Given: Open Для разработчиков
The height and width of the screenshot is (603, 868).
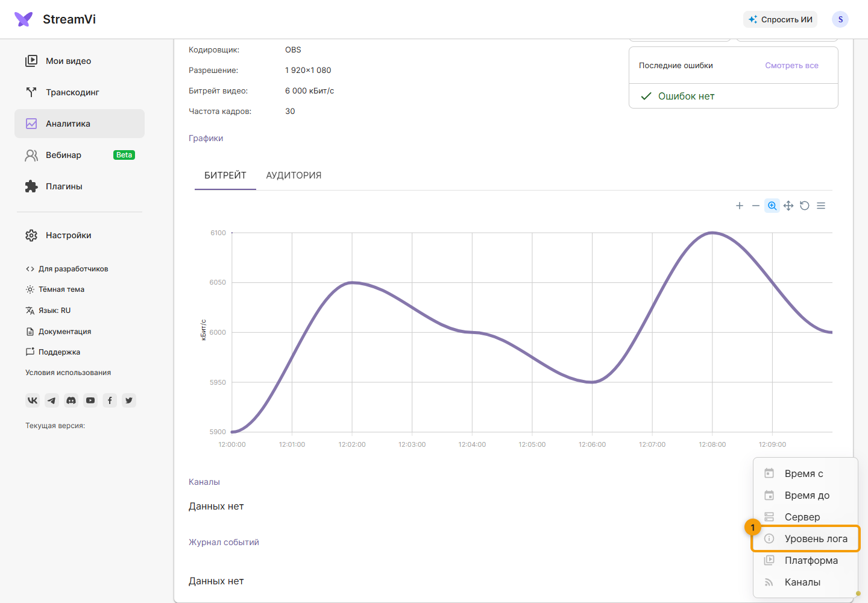Looking at the screenshot, I should pyautogui.click(x=67, y=269).
